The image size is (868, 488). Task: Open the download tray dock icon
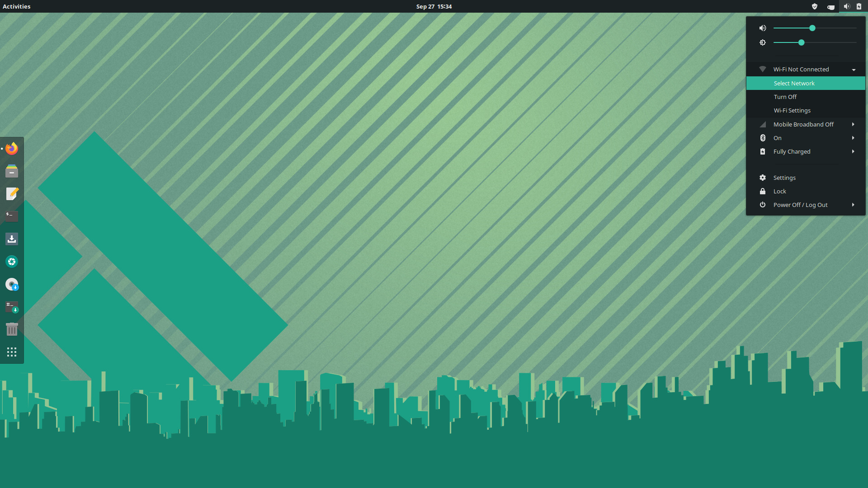coord(12,239)
